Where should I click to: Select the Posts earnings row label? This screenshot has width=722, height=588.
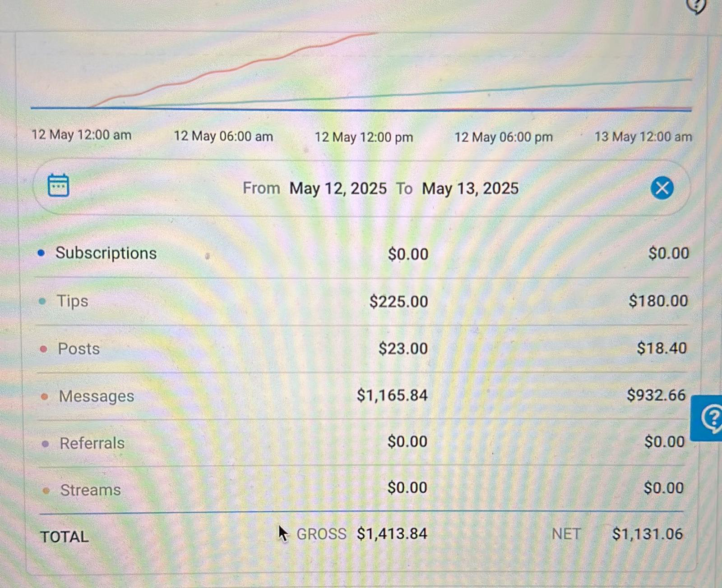pyautogui.click(x=79, y=349)
